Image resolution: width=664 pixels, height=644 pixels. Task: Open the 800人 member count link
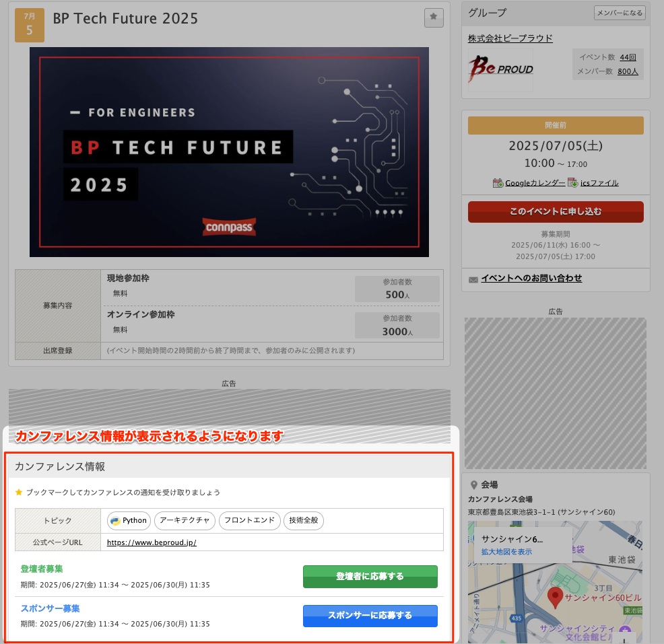628,71
